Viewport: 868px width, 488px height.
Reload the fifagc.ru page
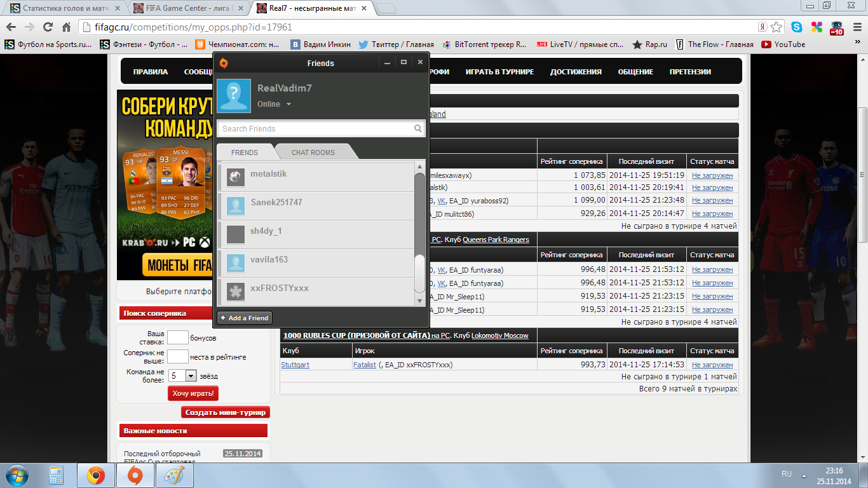point(48,27)
